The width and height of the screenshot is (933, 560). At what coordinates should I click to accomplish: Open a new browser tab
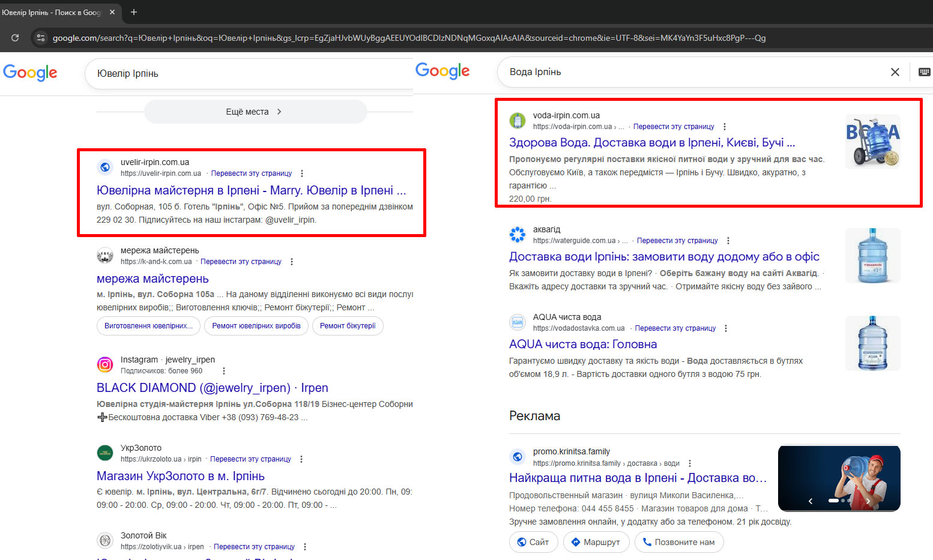click(134, 12)
